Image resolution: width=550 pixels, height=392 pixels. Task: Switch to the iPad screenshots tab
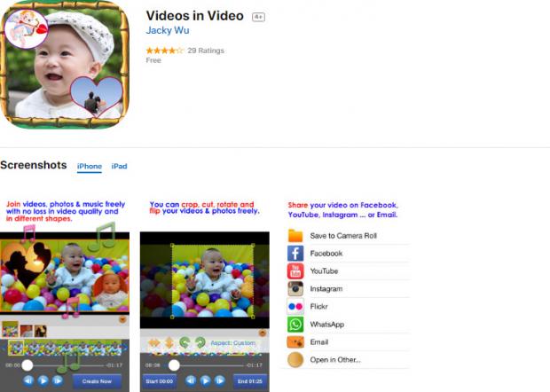[x=119, y=167]
